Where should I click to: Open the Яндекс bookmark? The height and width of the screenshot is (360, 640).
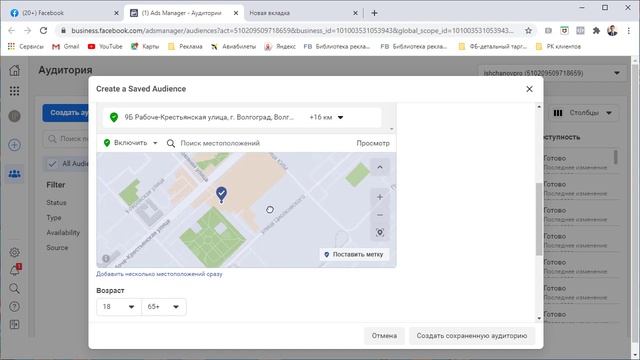coord(280,47)
